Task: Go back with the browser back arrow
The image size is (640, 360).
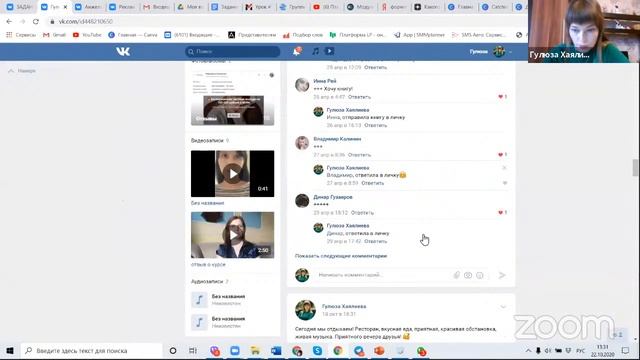Action: [x=9, y=21]
